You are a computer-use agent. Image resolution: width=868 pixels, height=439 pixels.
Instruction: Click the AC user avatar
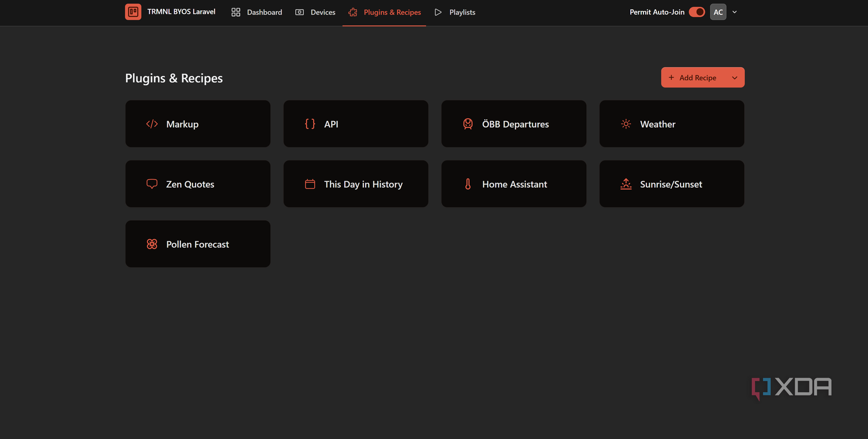[718, 12]
